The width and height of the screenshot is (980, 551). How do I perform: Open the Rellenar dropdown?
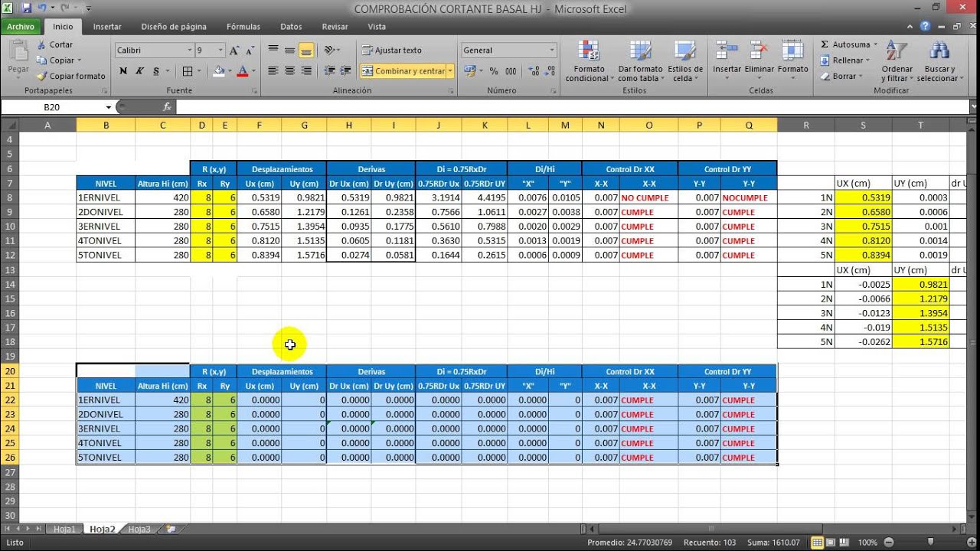pyautogui.click(x=845, y=60)
